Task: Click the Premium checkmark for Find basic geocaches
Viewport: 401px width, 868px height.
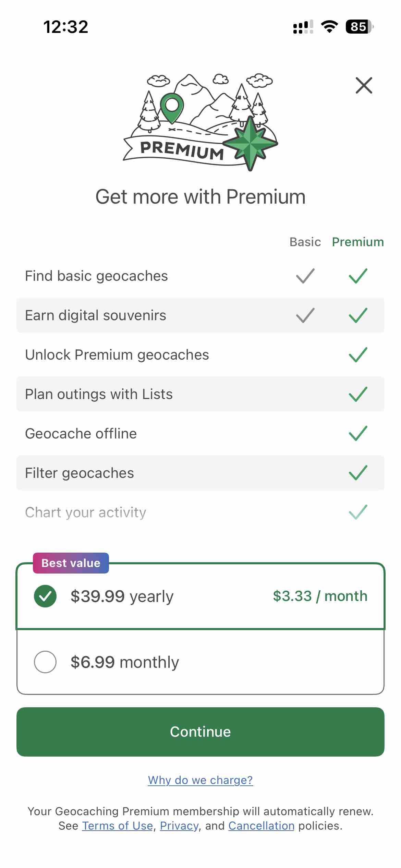Action: pyautogui.click(x=357, y=276)
